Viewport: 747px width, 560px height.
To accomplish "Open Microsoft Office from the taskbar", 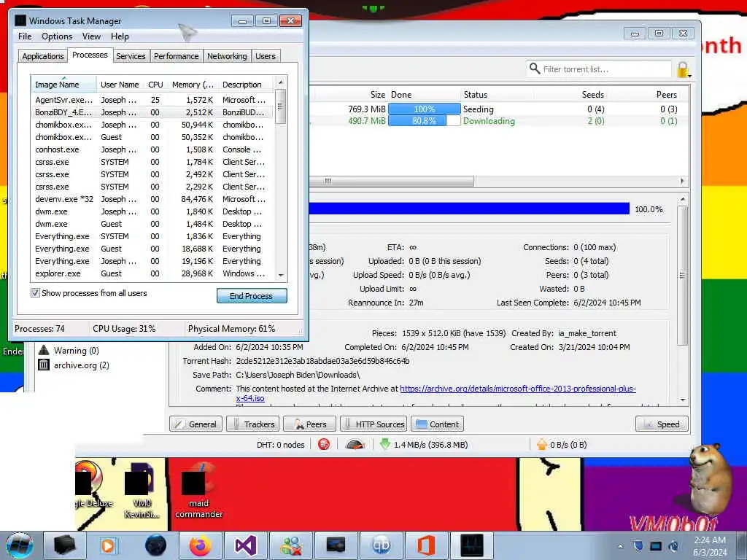I will (x=426, y=545).
